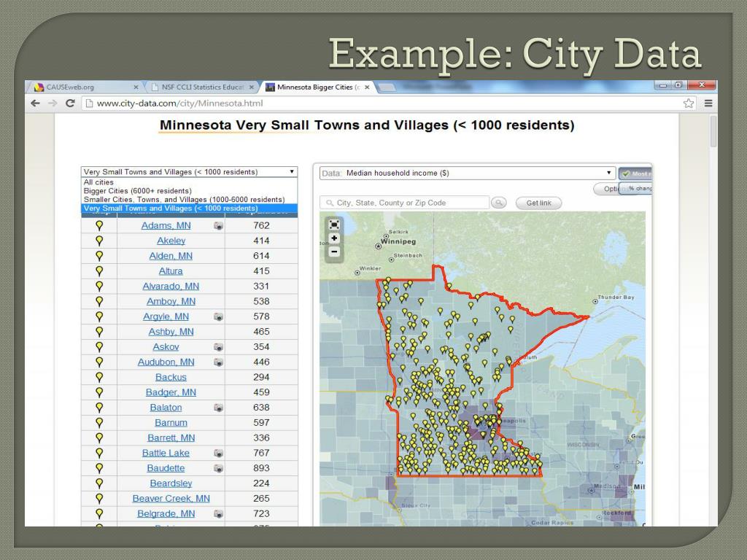Select All cities option

pyautogui.click(x=189, y=182)
